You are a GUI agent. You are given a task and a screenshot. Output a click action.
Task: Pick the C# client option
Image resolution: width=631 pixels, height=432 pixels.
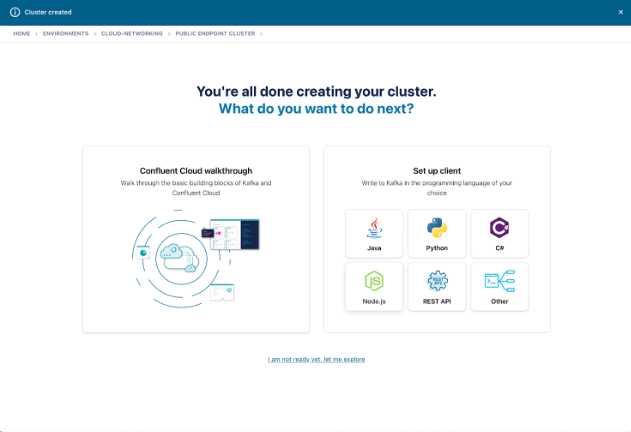click(x=499, y=234)
